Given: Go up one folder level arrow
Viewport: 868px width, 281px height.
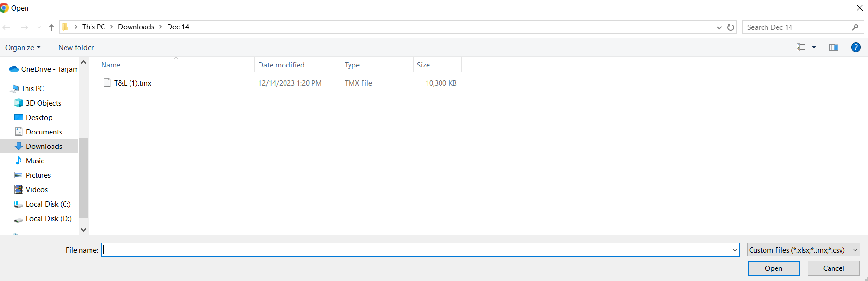Looking at the screenshot, I should pos(52,27).
